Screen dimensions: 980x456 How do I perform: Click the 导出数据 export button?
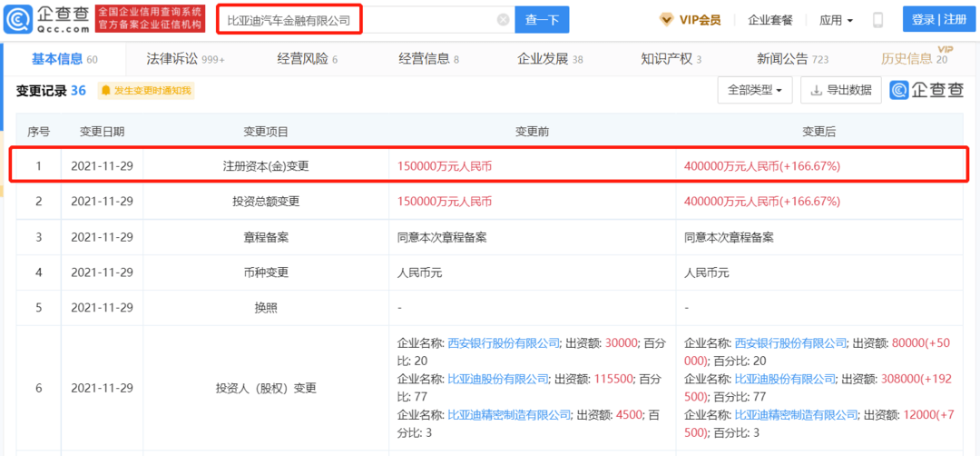click(840, 90)
